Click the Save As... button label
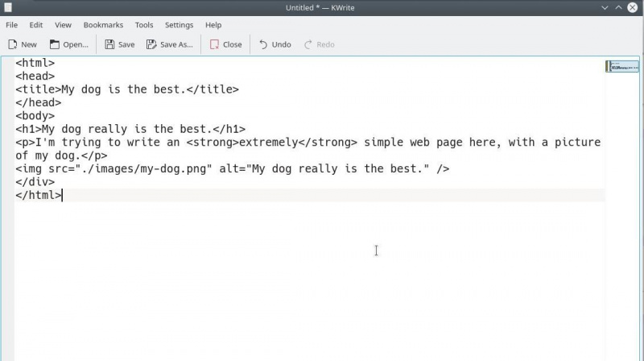The width and height of the screenshot is (644, 361). click(176, 44)
